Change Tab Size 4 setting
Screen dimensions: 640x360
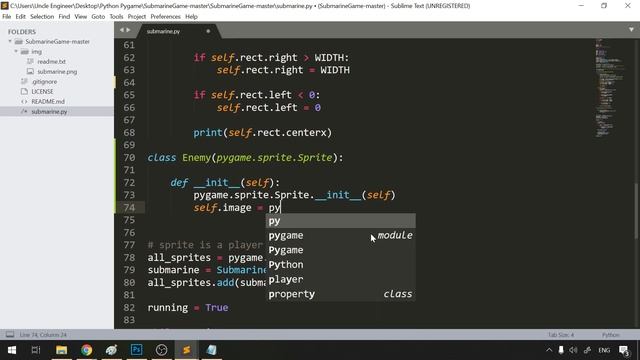pyautogui.click(x=561, y=335)
